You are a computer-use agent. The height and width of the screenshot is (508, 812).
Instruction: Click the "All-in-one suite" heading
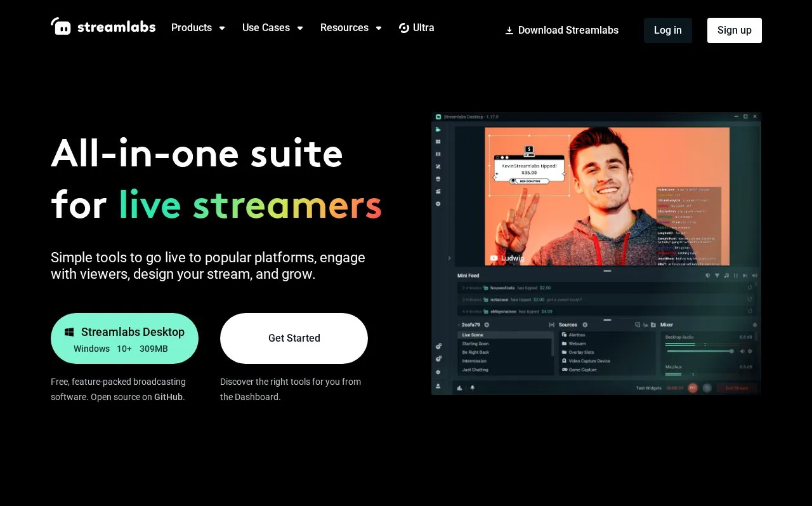pos(197,153)
